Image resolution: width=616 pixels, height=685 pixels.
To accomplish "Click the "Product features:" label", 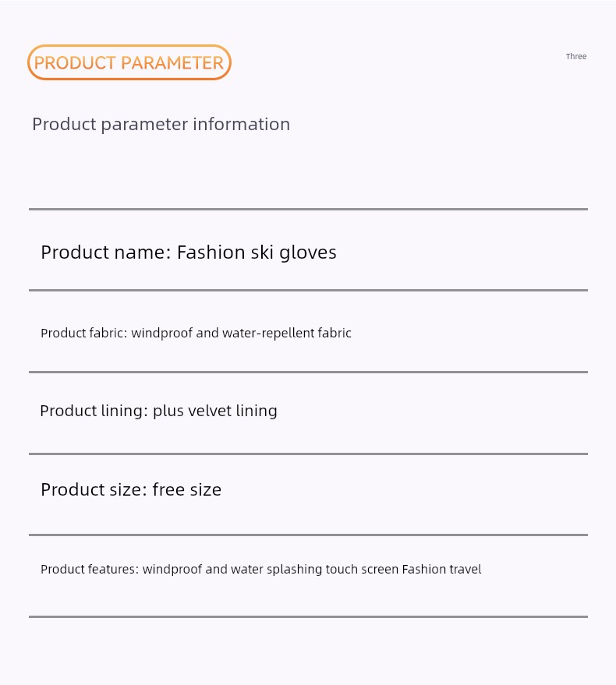I will [x=90, y=569].
